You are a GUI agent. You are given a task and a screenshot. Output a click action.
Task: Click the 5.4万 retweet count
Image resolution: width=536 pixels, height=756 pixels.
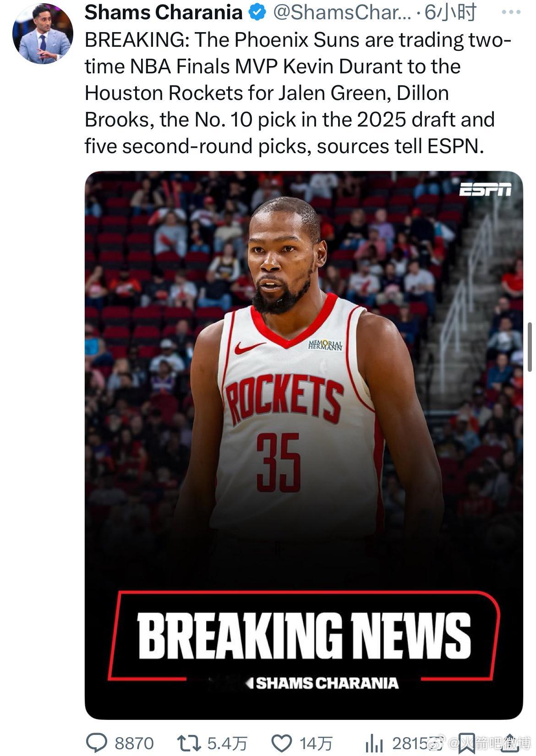coord(227,743)
